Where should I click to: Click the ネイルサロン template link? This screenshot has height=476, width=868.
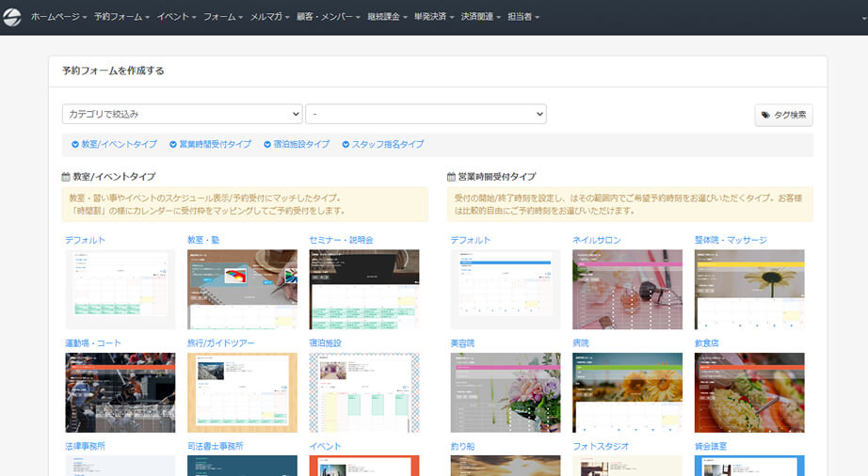pos(597,240)
